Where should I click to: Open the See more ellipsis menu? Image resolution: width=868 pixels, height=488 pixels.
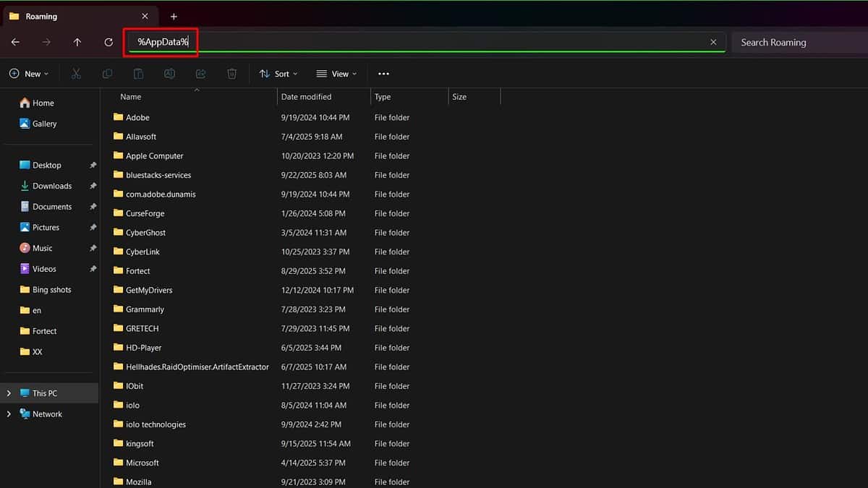(383, 73)
